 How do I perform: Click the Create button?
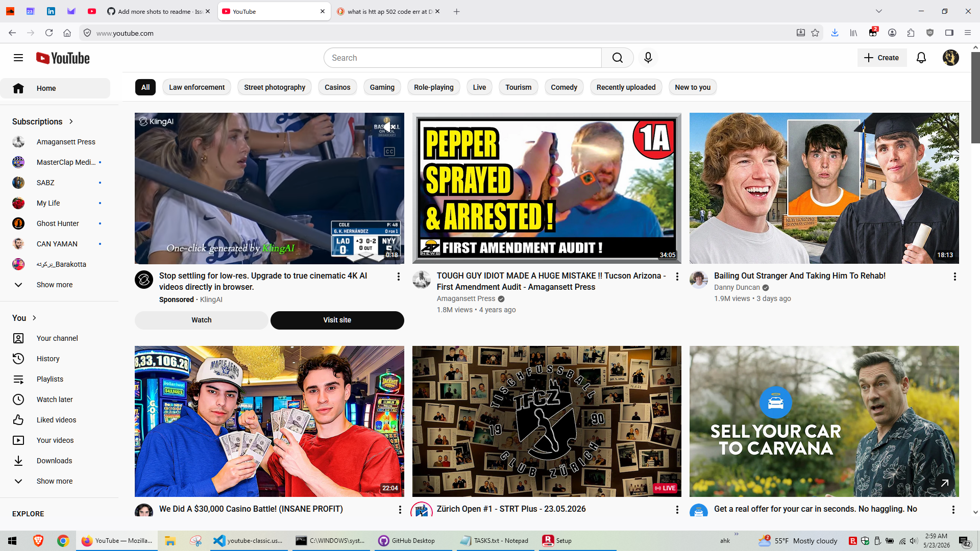(882, 58)
